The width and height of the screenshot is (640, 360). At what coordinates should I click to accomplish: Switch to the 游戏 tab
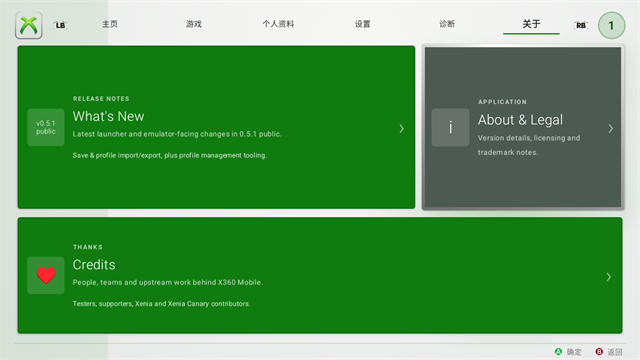194,24
